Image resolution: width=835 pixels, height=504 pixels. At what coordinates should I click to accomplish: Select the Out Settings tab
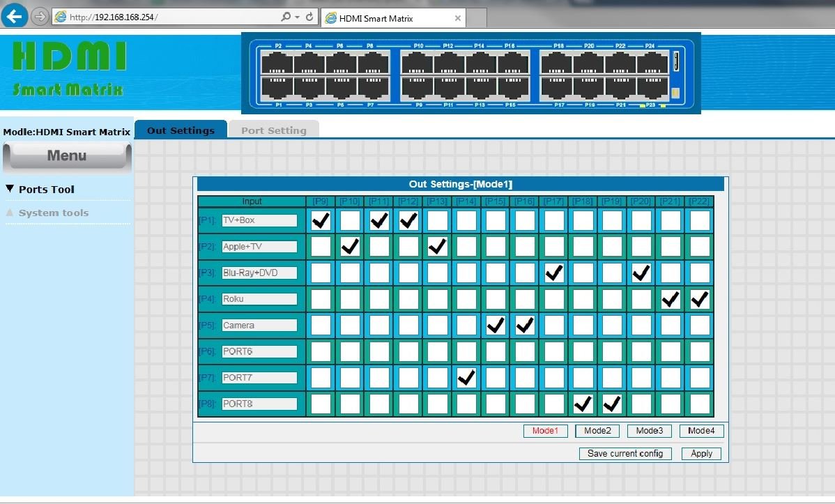pyautogui.click(x=181, y=130)
